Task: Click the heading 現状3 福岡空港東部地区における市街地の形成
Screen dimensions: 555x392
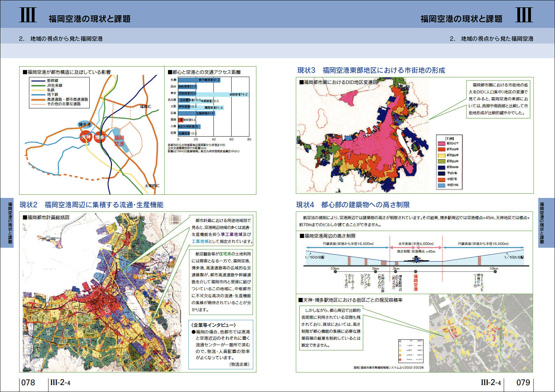Action: (371, 70)
